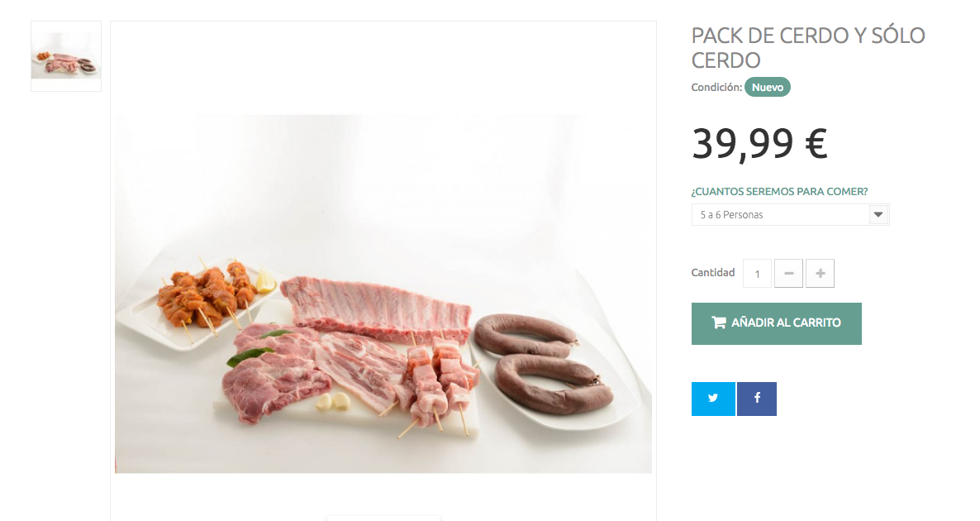980x521 pixels.
Task: Click the Cantidad label
Action: pyautogui.click(x=712, y=273)
